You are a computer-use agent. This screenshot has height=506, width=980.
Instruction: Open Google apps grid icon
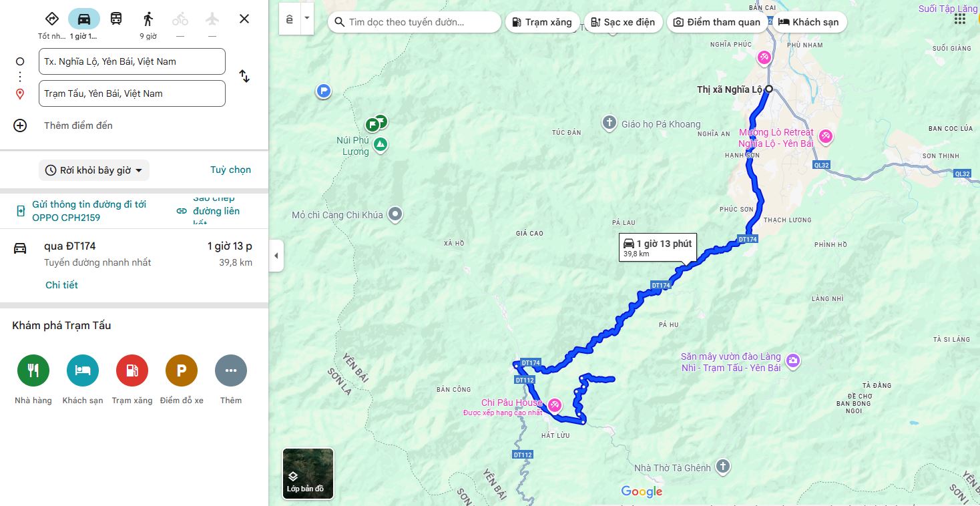coord(960,19)
